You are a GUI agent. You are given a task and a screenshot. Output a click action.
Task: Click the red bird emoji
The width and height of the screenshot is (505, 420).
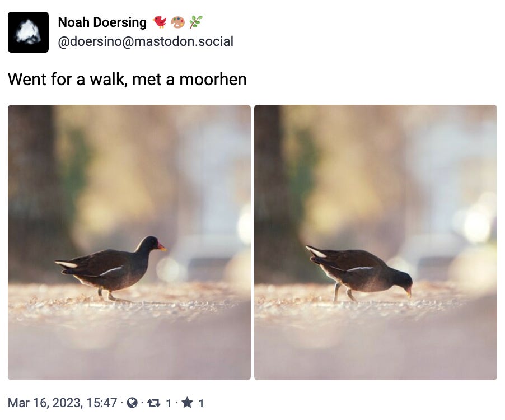160,22
